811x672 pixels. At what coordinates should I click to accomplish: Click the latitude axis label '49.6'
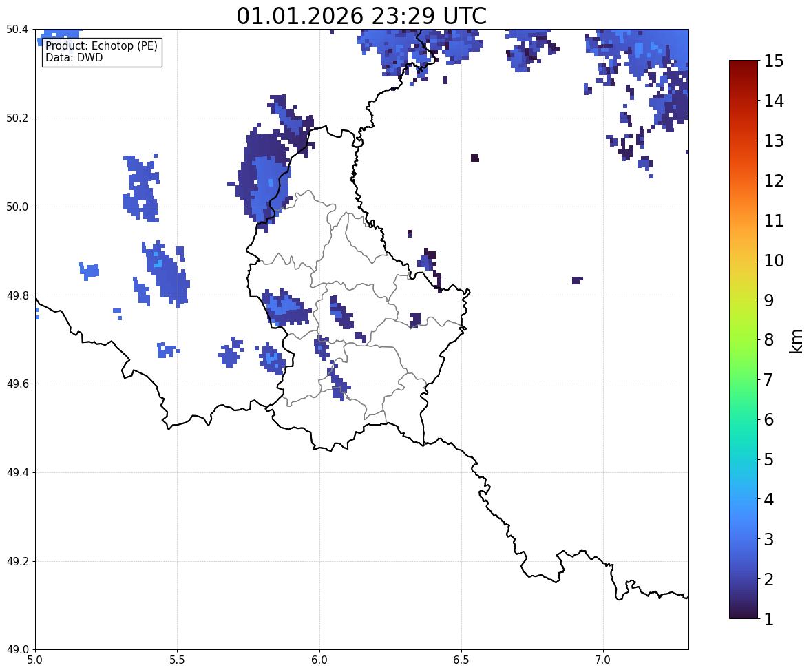coord(17,384)
